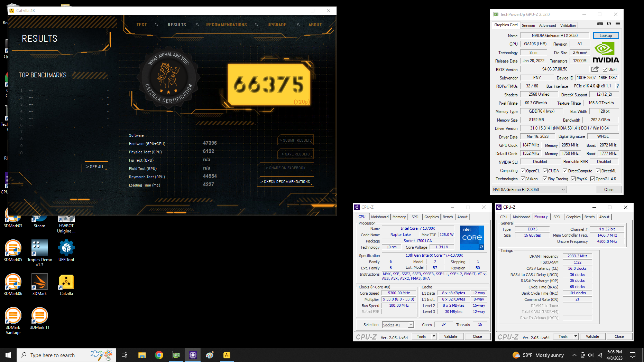Image resolution: width=644 pixels, height=362 pixels.
Task: Toggle the CUDA checkbox
Action: (545, 171)
